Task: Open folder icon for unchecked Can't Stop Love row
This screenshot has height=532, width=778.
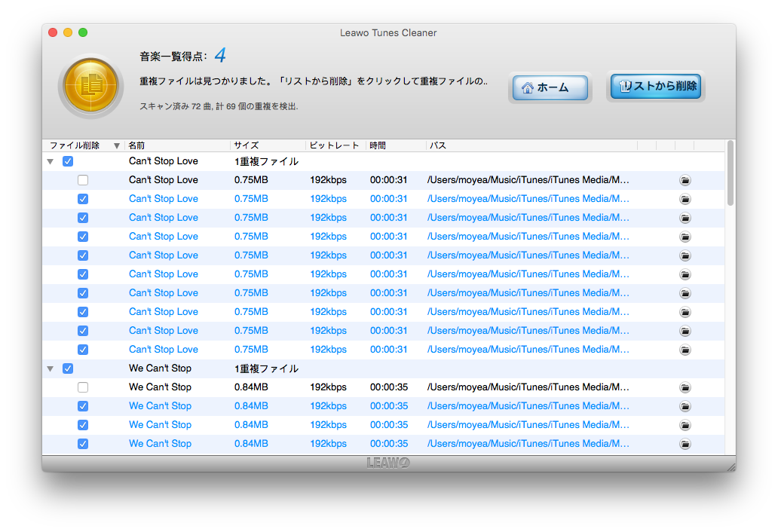Action: tap(685, 180)
